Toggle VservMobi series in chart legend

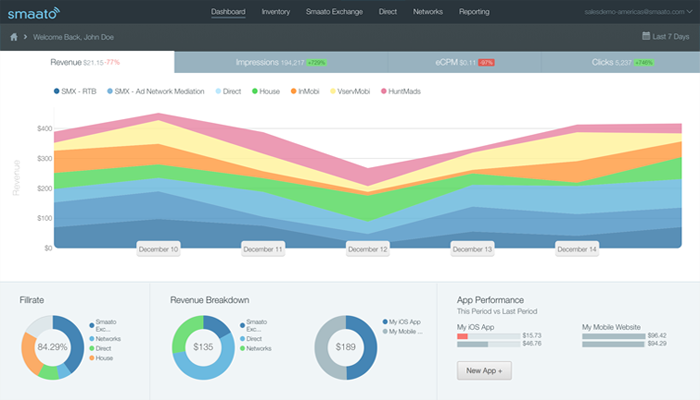350,91
